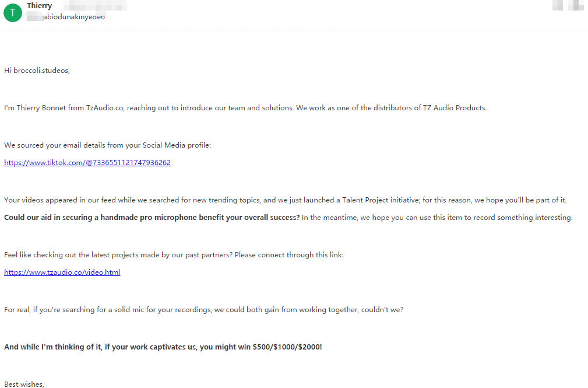Screen dimensions: 588x388
Task: Click the bold handmade pro microphone sentence
Action: tap(152, 218)
